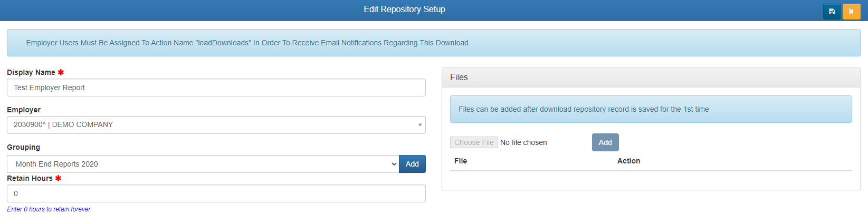The width and height of the screenshot is (868, 223).
Task: Click the Employer field label
Action: pos(24,110)
